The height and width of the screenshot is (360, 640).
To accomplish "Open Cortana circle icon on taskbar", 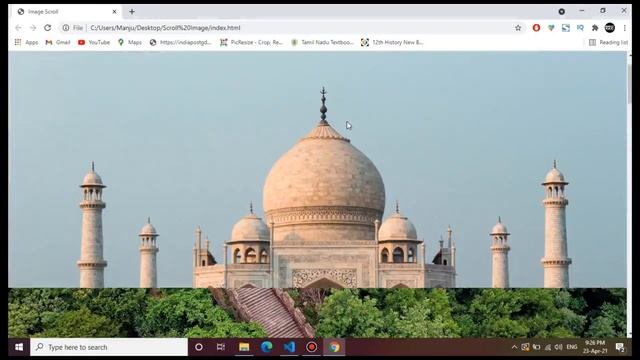I will [199, 347].
